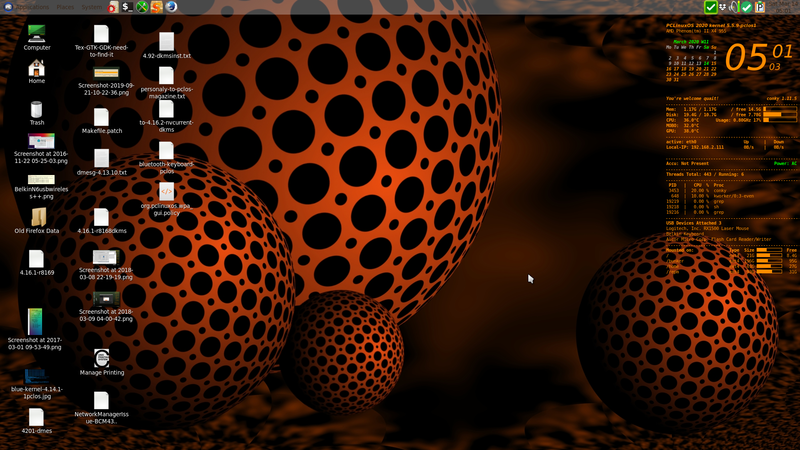800x450 pixels.
Task: Open the Applications menu
Action: (30, 6)
